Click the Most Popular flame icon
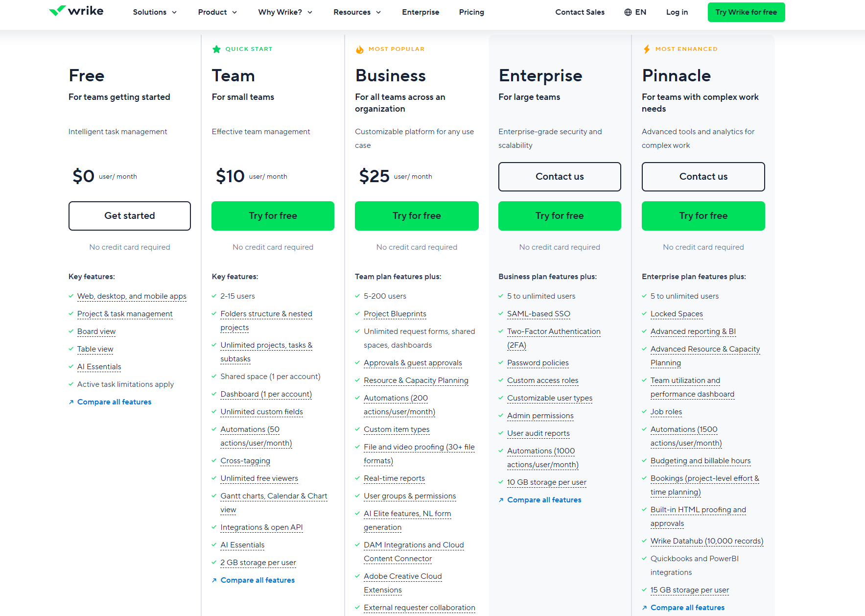This screenshot has height=616, width=865. pyautogui.click(x=360, y=49)
